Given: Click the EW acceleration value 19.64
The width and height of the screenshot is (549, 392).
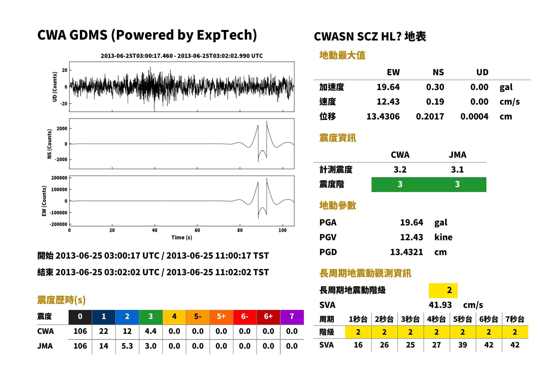Looking at the screenshot, I should pos(388,87).
